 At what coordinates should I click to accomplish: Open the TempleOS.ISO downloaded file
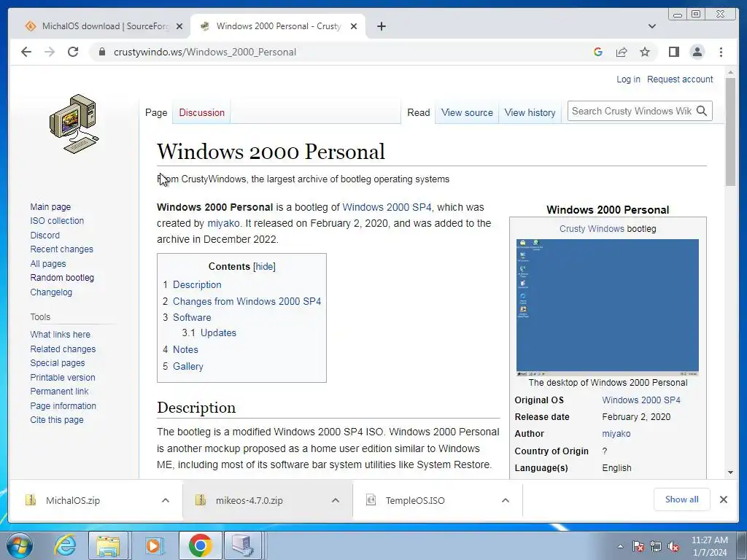[415, 500]
